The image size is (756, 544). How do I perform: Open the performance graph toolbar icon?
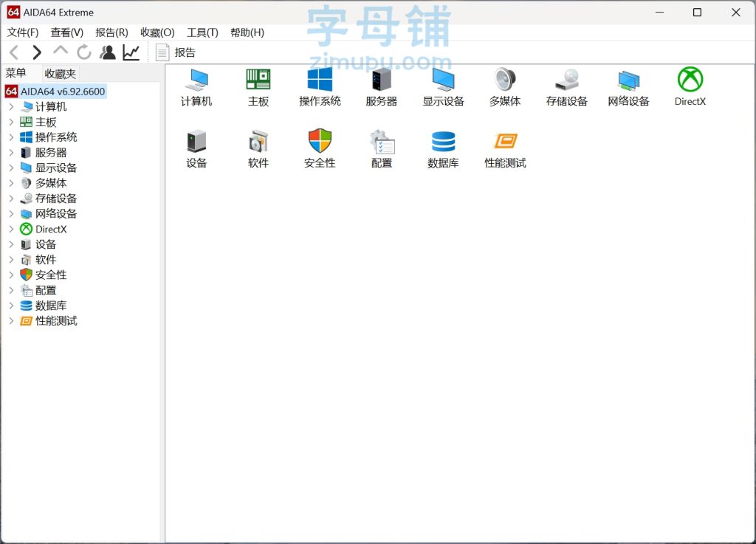(131, 52)
